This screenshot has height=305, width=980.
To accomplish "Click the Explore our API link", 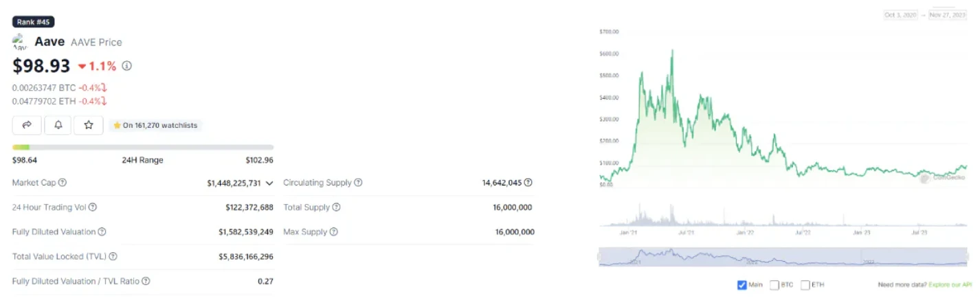I will pos(950,284).
